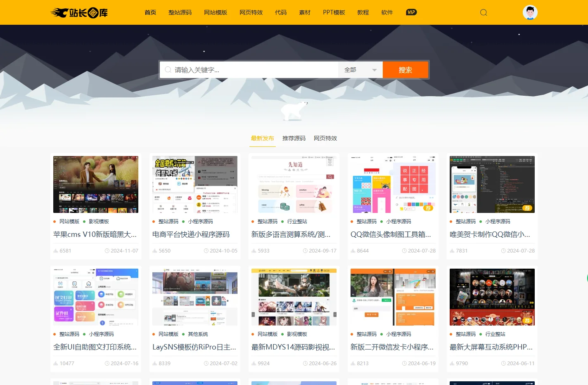The image size is (588, 385).
Task: Open thumbnail of QQ微信头像制图工具箱 card
Action: pos(393,184)
